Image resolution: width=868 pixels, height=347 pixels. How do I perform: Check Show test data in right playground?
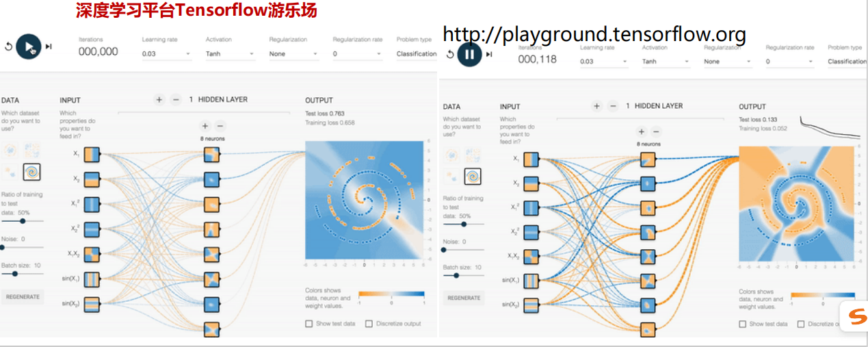[743, 324]
